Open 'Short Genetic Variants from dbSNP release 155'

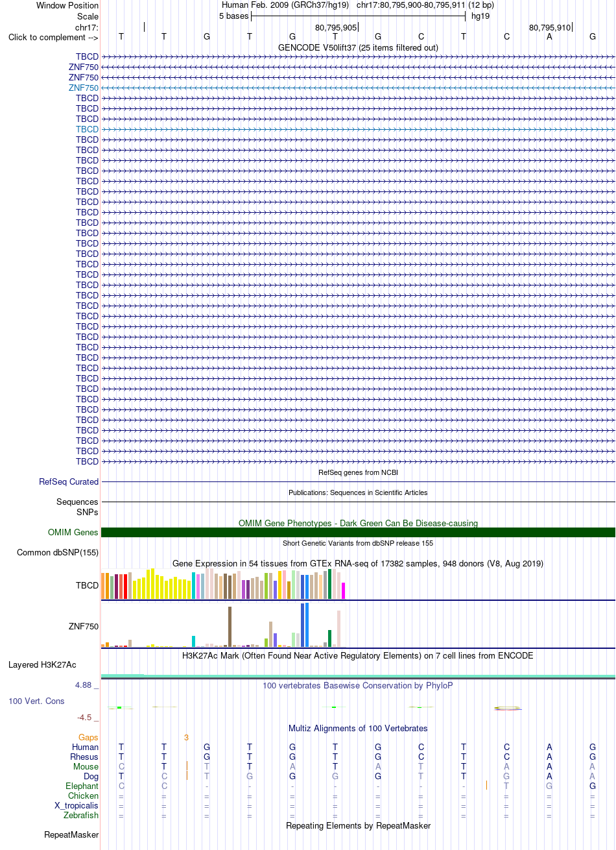click(x=358, y=543)
